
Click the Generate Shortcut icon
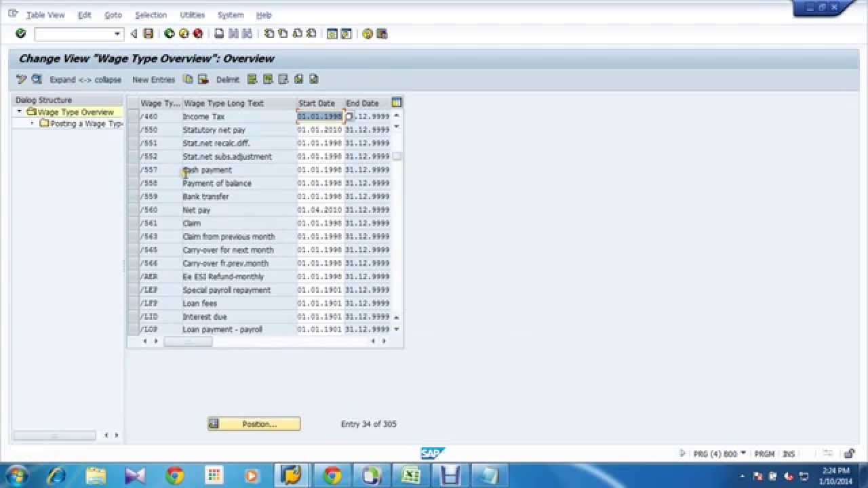347,33
